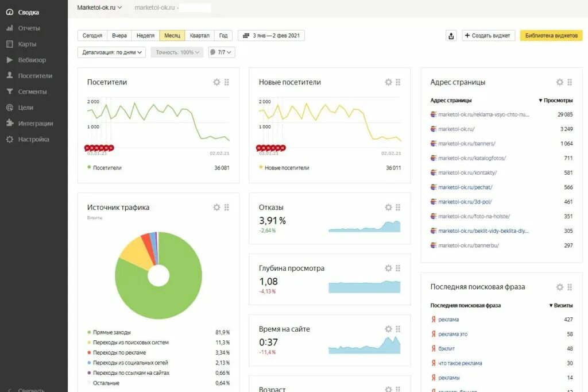Open link marketol-ok.ru/kontakty/
Viewport: 588px width, 392px height.
coord(467,172)
